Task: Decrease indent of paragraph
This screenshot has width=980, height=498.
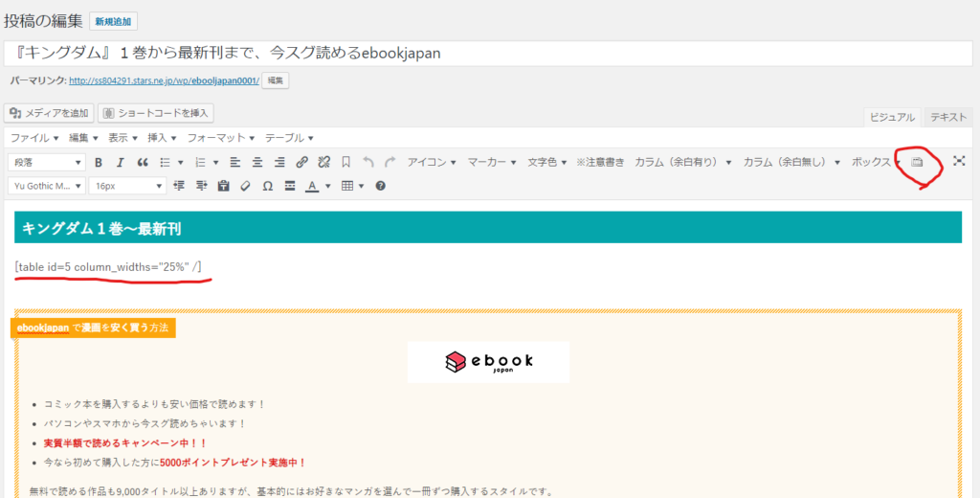Action: [x=179, y=186]
